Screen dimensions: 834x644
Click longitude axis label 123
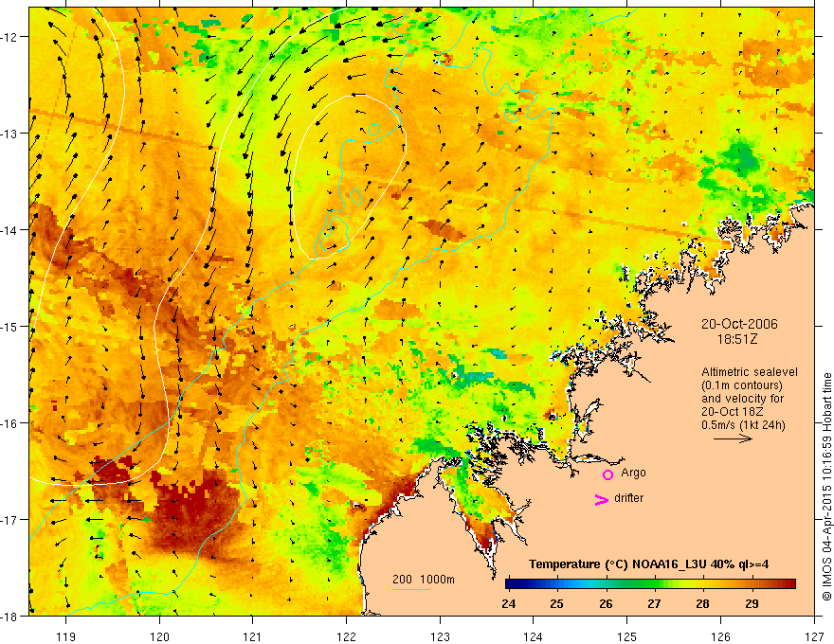click(440, 636)
